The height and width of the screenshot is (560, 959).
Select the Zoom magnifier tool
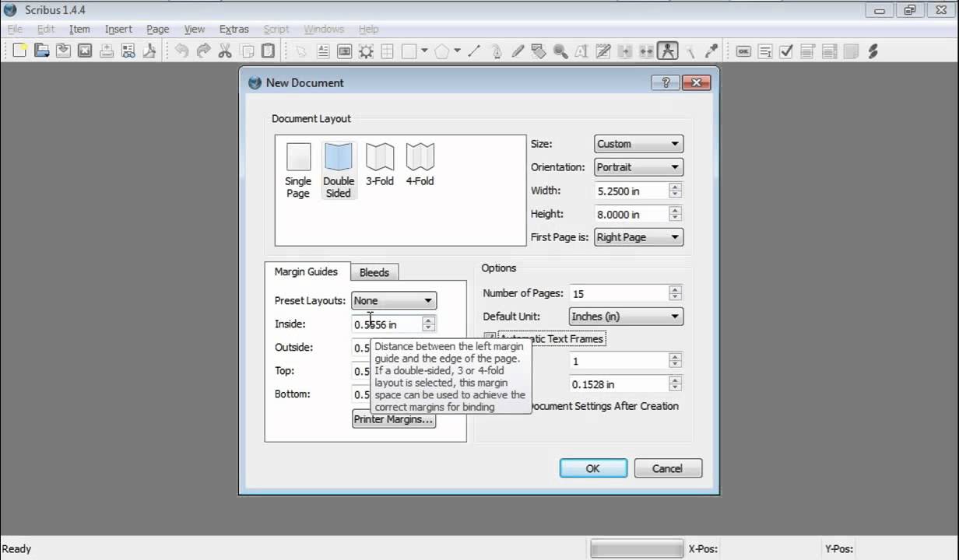560,51
